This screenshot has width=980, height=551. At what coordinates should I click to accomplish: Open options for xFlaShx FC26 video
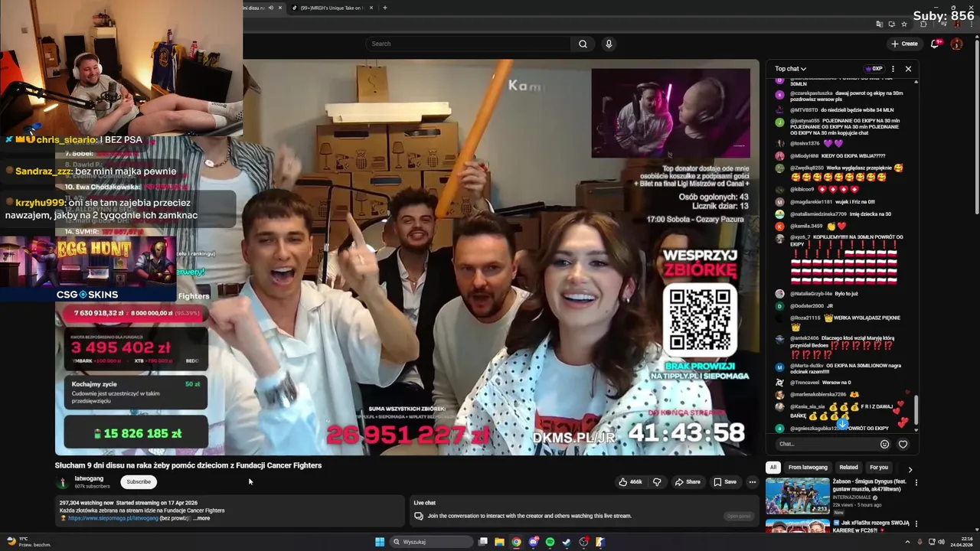[916, 524]
